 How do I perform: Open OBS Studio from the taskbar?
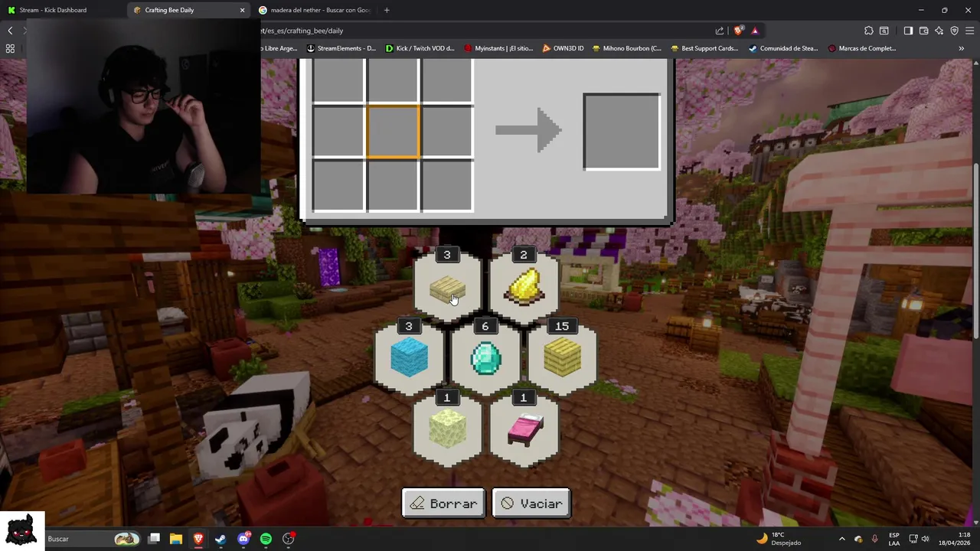[x=288, y=539]
